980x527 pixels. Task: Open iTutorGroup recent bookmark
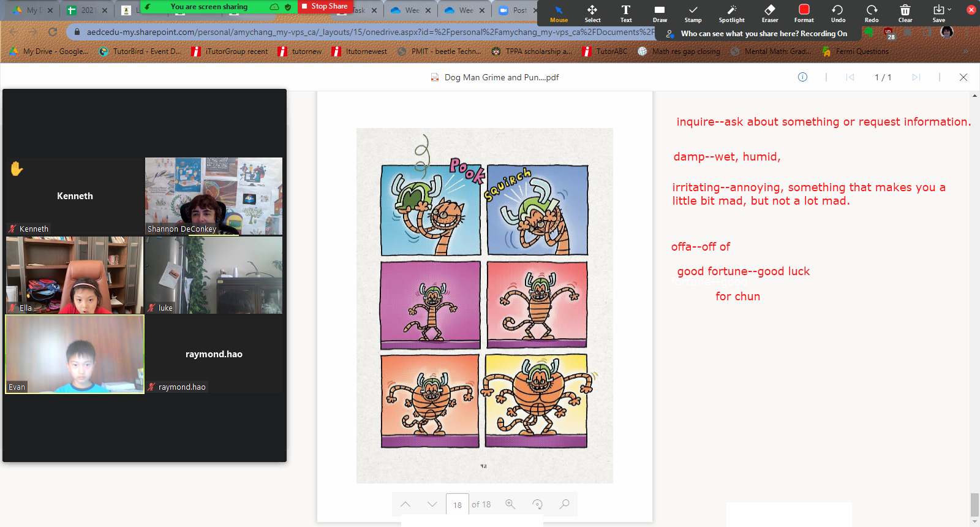[x=230, y=51]
